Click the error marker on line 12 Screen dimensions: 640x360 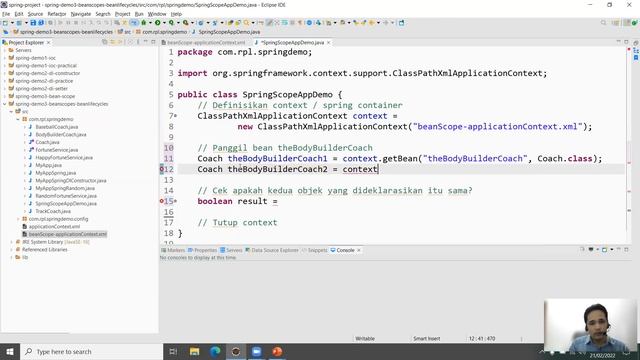[x=162, y=169]
